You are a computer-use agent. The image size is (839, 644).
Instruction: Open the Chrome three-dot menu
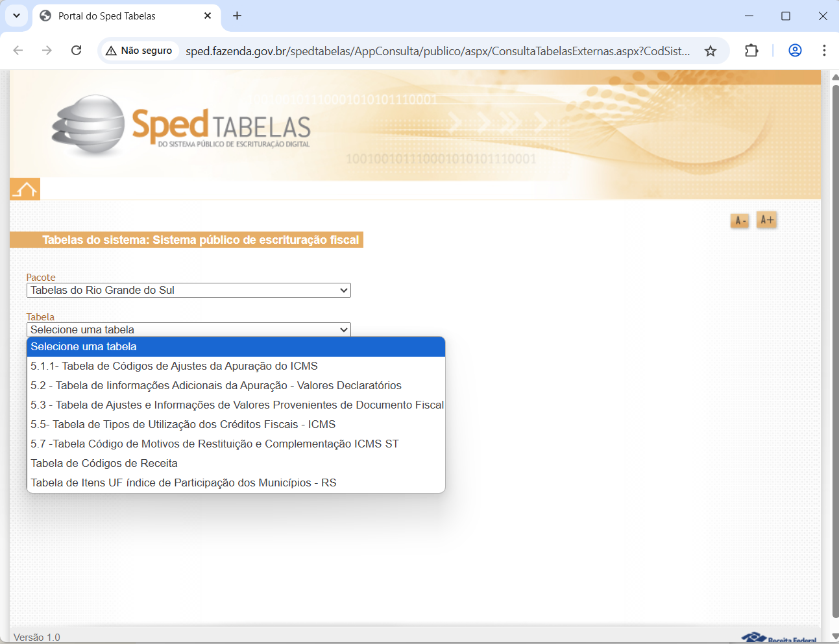coord(824,51)
